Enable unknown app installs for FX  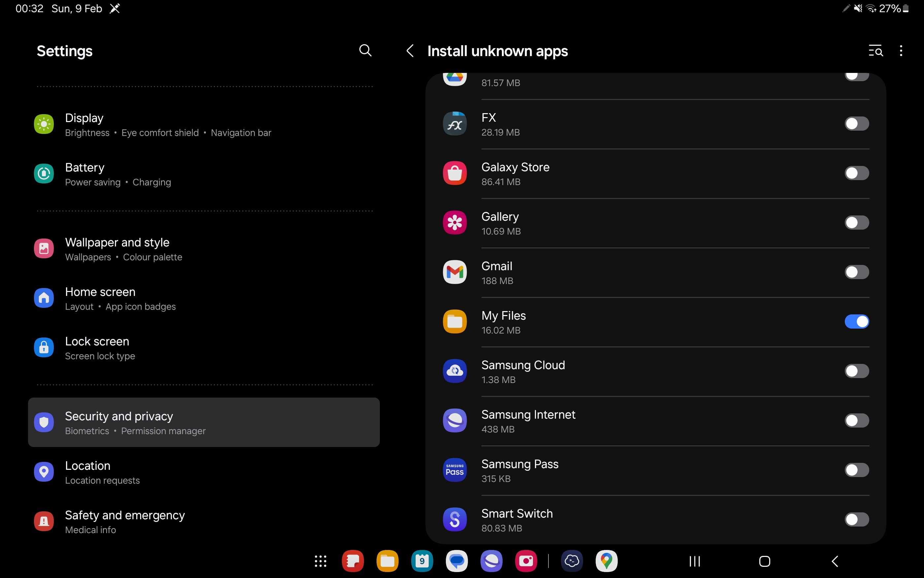point(856,124)
